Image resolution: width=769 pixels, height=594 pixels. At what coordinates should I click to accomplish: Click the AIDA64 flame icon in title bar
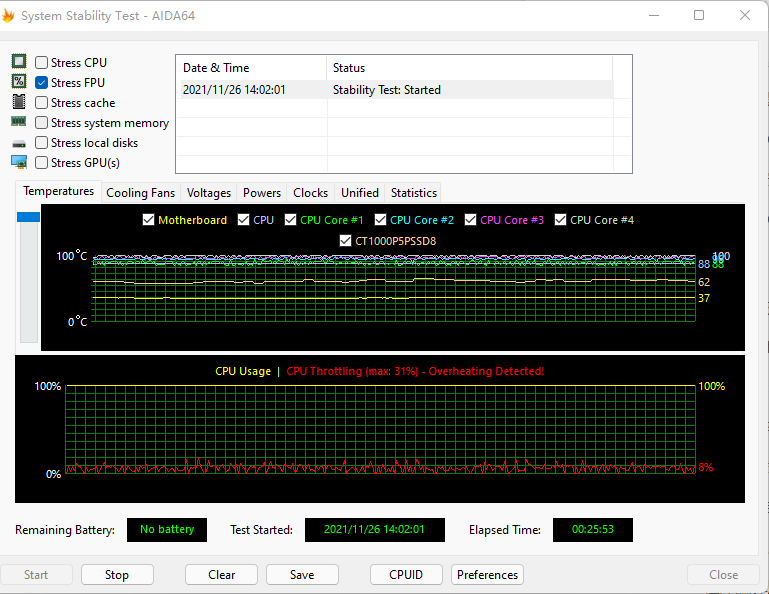9,15
